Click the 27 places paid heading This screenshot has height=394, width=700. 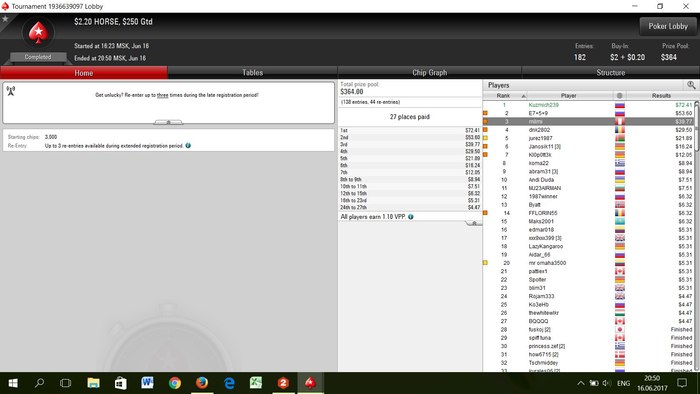[x=409, y=117]
